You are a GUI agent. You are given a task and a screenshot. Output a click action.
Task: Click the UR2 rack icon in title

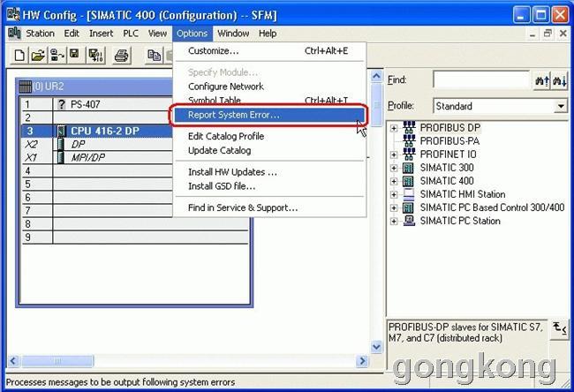click(25, 87)
